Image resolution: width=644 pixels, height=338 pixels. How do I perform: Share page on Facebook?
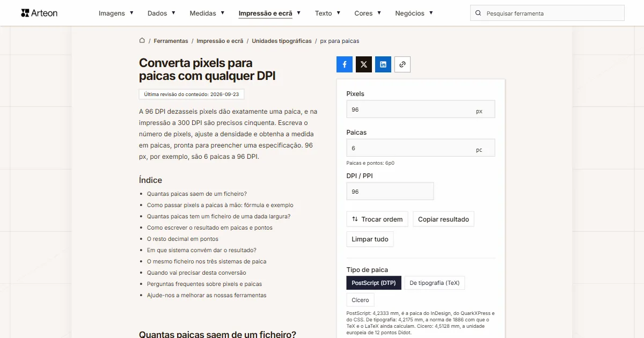[345, 64]
